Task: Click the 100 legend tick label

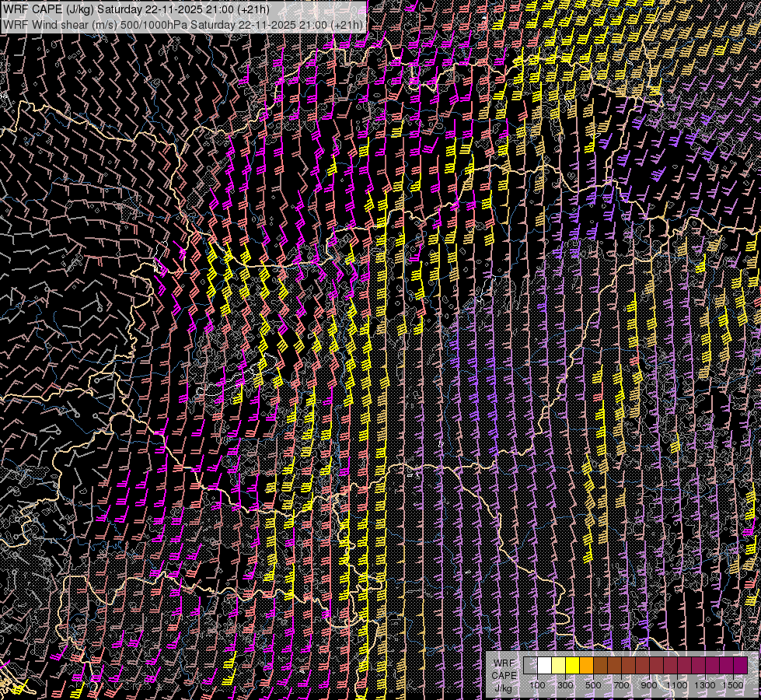Action: click(537, 684)
